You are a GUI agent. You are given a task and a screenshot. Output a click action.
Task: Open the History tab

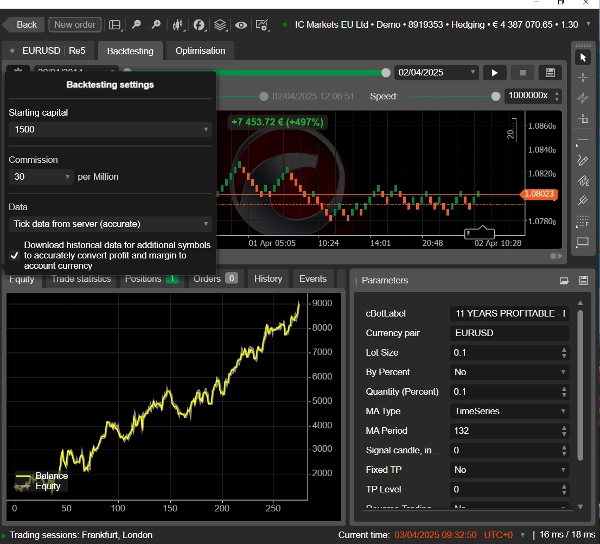tap(268, 279)
